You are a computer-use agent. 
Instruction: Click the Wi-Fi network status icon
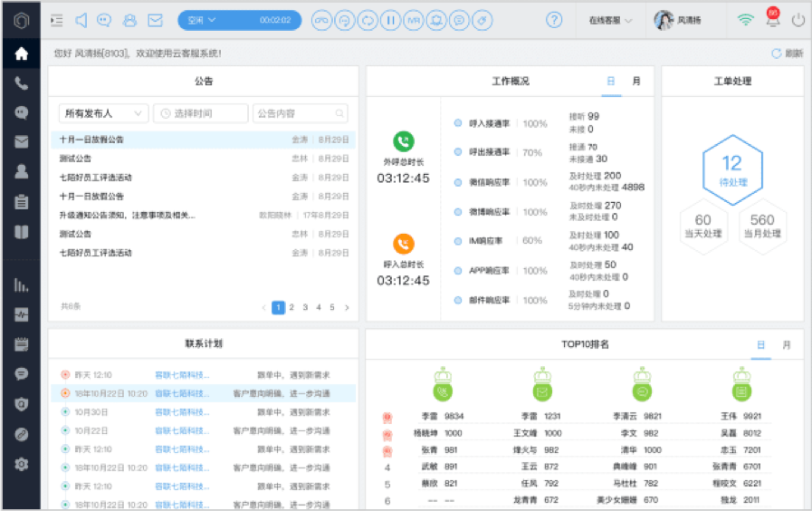pyautogui.click(x=745, y=20)
